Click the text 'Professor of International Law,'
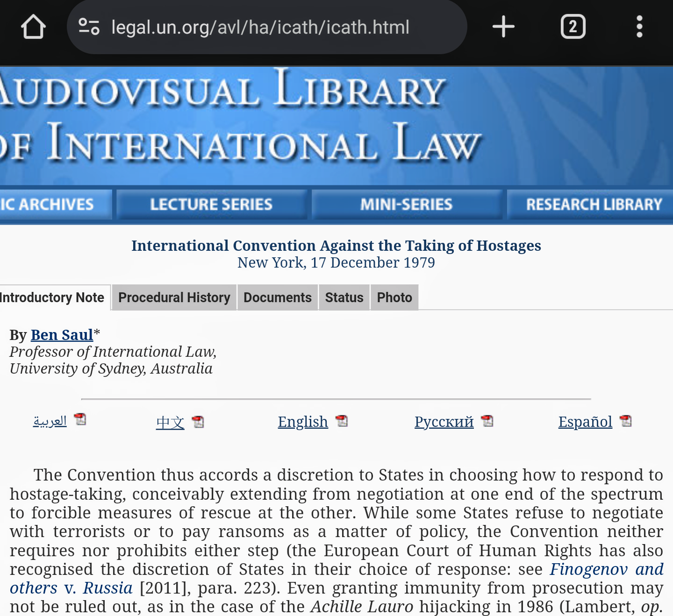The height and width of the screenshot is (616, 673). pyautogui.click(x=113, y=352)
